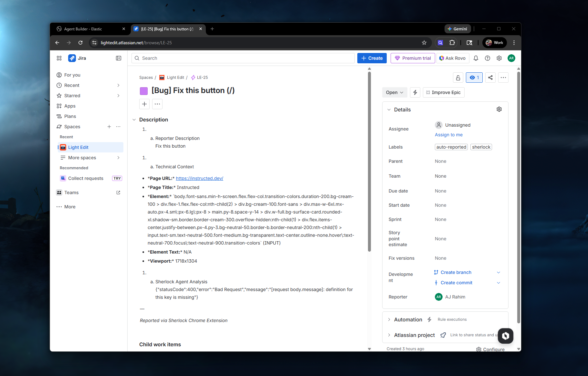This screenshot has width=588, height=376.
Task: Switch to Agent Builder - Elastic tab
Action: 90,29
